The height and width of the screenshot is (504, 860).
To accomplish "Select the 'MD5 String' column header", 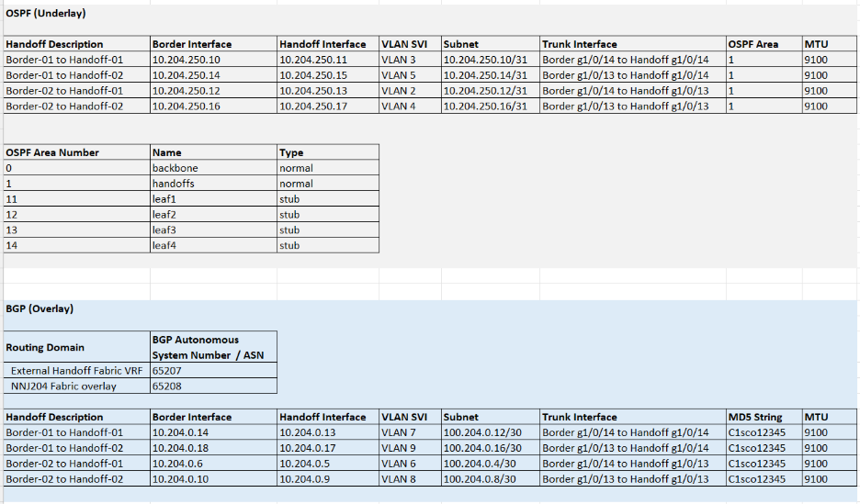I will click(764, 417).
